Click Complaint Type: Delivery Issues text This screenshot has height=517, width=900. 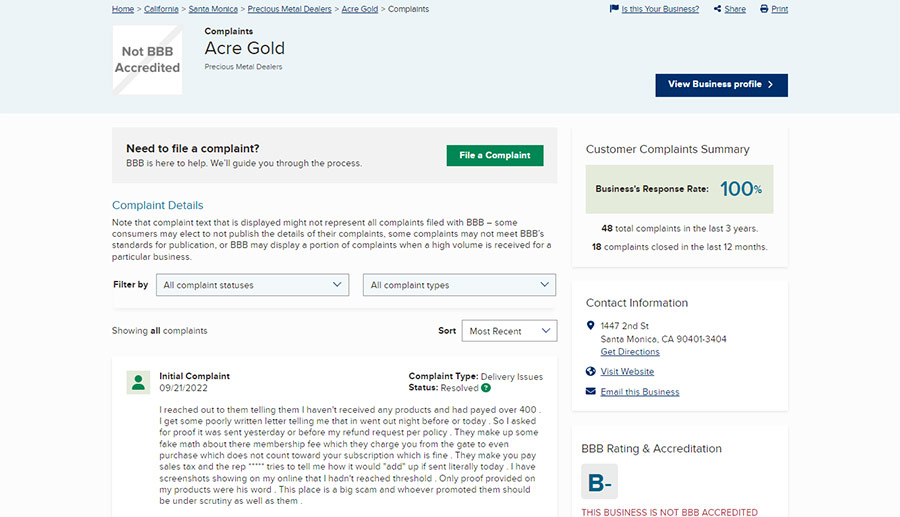point(476,376)
